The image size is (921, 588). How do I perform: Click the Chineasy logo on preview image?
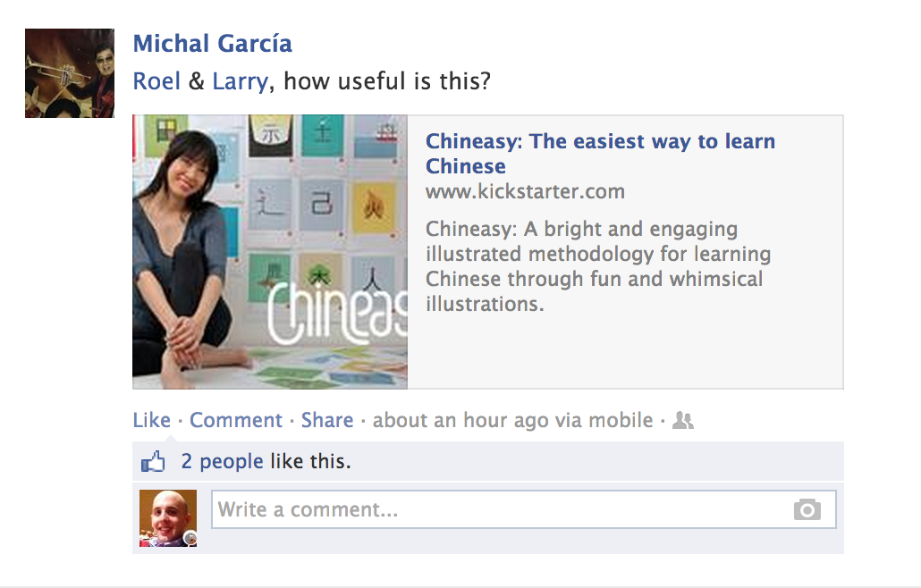coord(338,314)
